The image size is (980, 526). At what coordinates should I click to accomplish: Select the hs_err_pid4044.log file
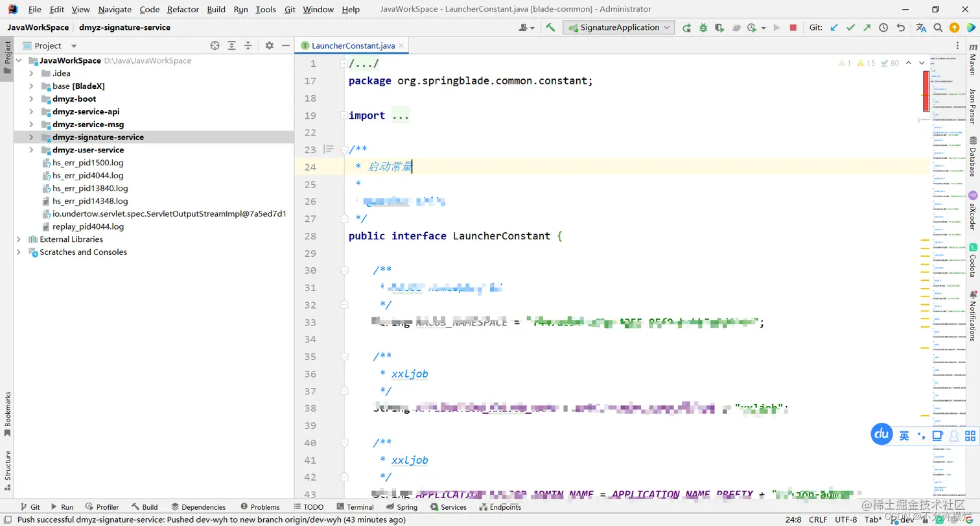click(87, 175)
